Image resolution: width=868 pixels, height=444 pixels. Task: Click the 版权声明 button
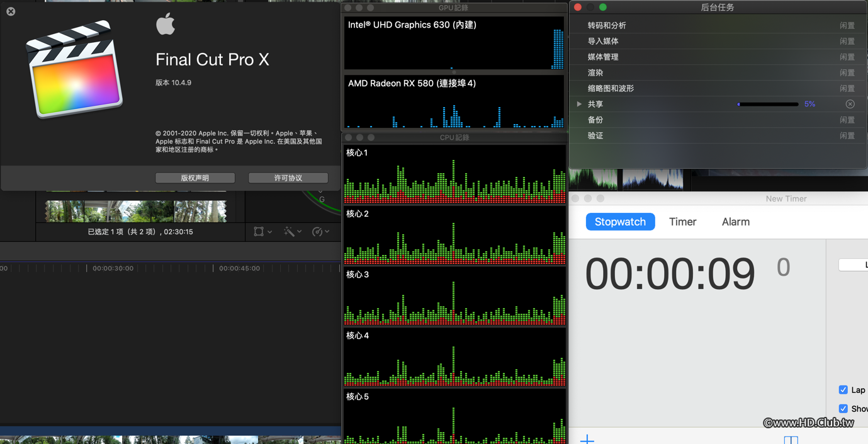coord(195,178)
